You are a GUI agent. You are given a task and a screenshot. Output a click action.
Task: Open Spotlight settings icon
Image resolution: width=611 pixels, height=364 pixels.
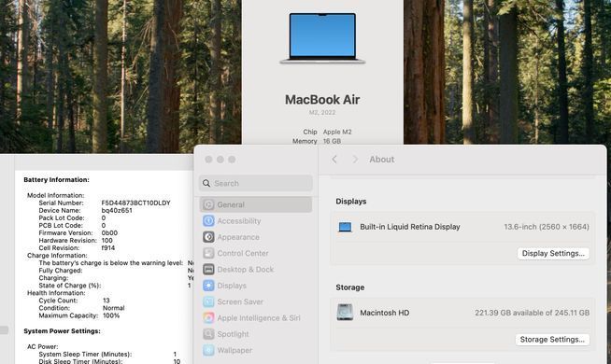point(208,334)
